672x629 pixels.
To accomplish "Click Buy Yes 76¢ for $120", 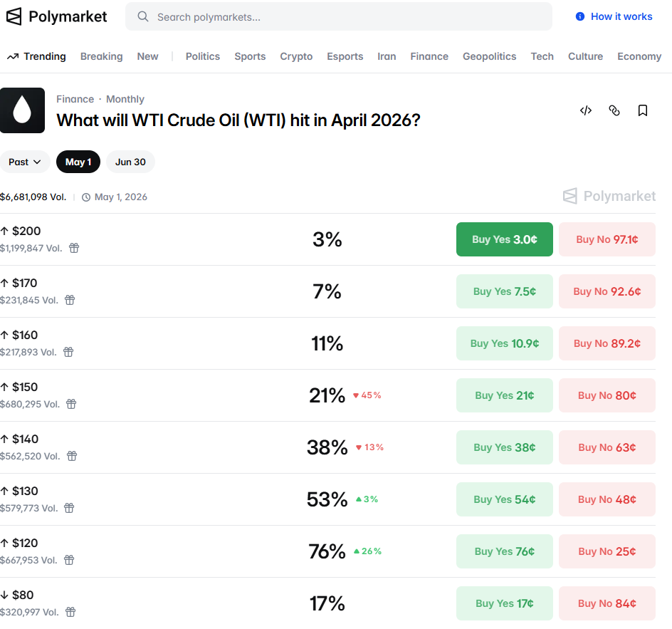I will tap(504, 551).
